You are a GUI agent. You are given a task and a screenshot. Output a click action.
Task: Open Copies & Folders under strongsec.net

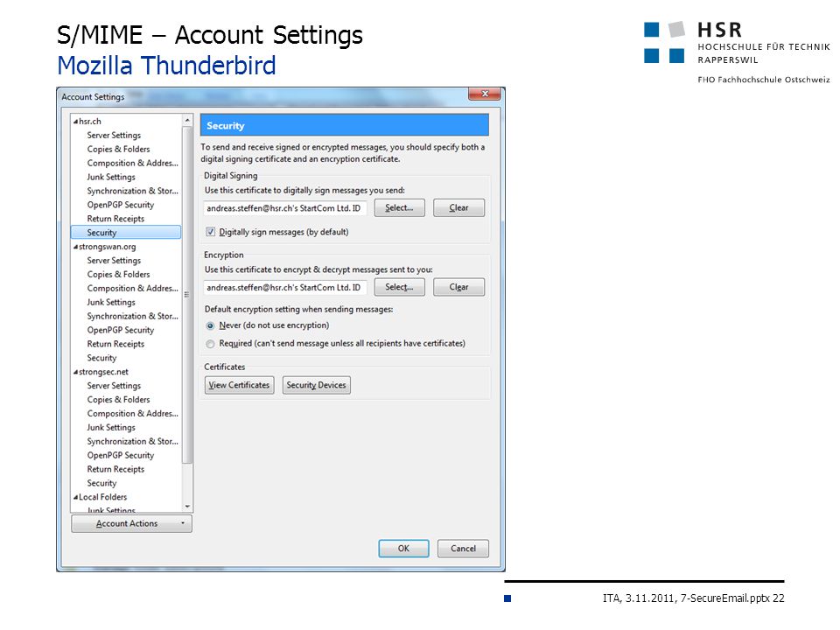tap(118, 400)
